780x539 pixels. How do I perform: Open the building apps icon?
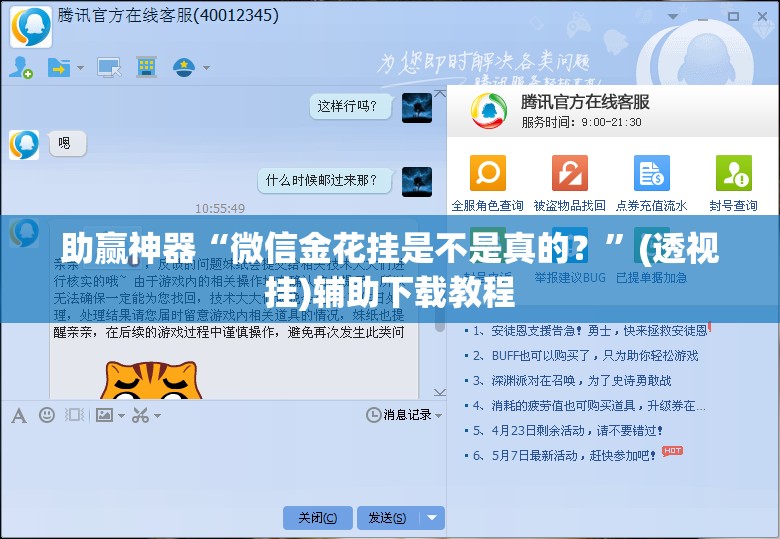click(x=146, y=67)
